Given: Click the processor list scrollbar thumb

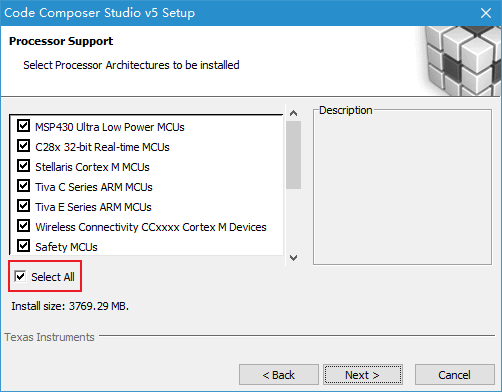Looking at the screenshot, I should pos(293,155).
